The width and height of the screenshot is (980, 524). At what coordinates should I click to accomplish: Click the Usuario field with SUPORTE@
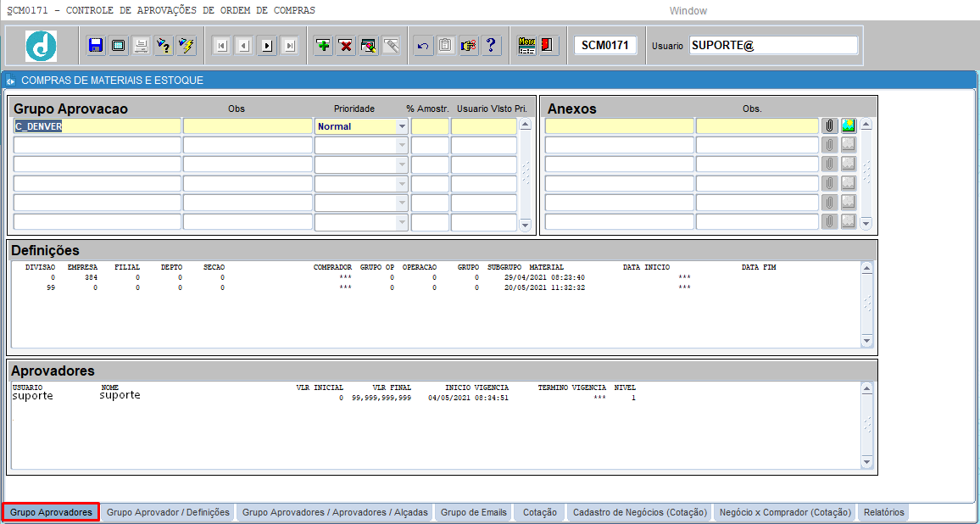774,45
